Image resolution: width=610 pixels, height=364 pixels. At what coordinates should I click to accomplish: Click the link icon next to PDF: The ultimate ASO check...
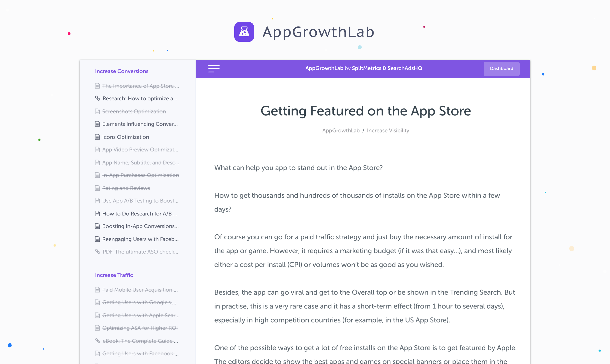click(x=97, y=252)
